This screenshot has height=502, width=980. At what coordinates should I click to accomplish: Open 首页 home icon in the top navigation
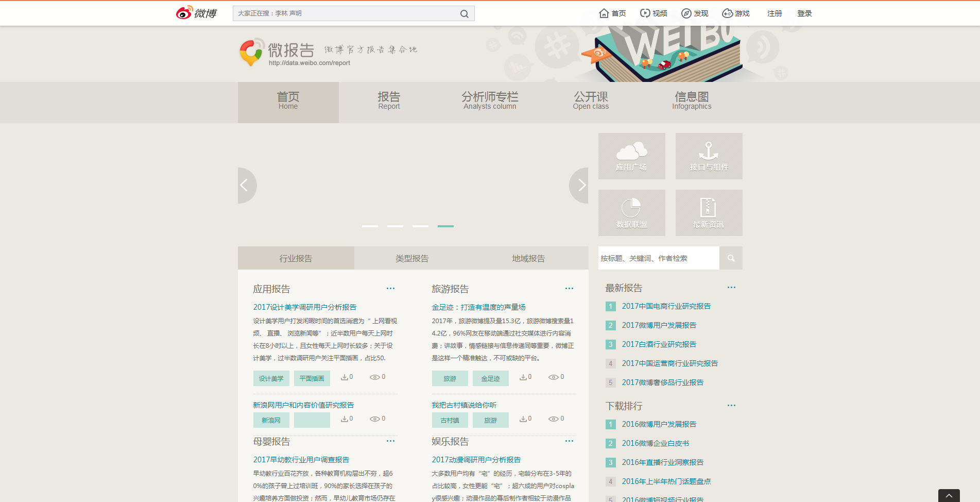[x=612, y=13]
